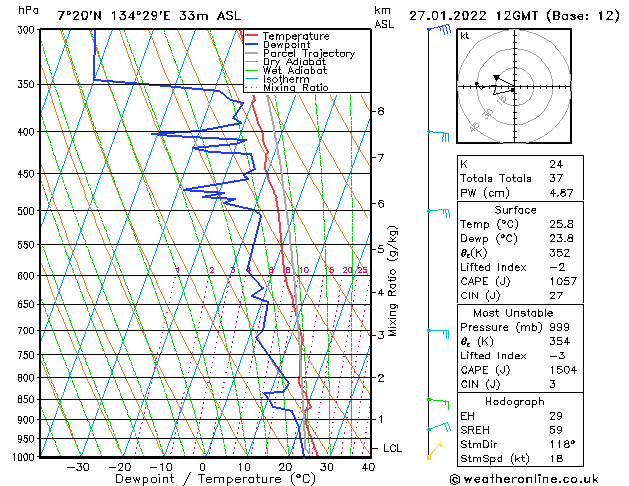Click the Most Unstable Lifted Index value -3
Viewport: 629px width, 486px height.
(x=557, y=356)
